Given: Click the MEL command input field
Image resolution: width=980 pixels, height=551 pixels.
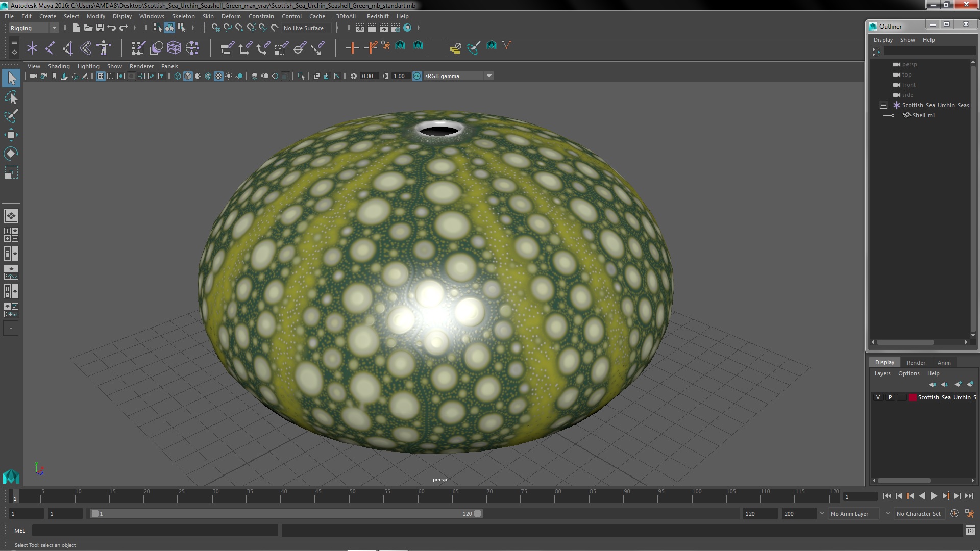Looking at the screenshot, I should tap(155, 531).
